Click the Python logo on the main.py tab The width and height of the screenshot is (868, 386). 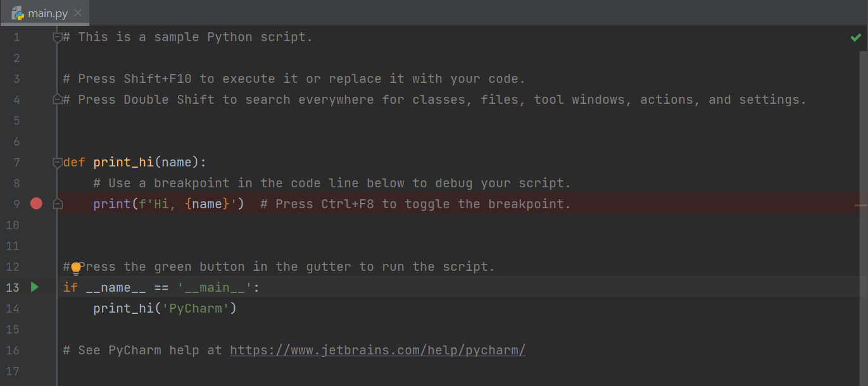pyautogui.click(x=18, y=12)
